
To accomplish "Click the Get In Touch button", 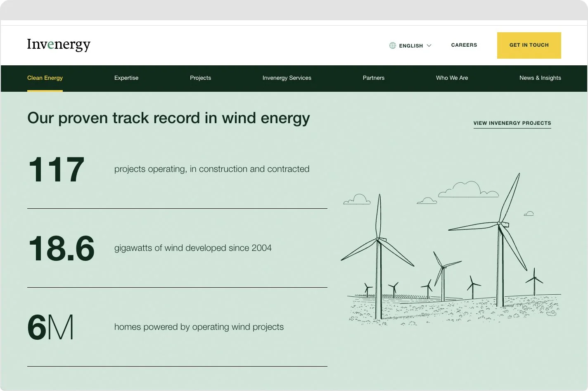I will coord(529,45).
